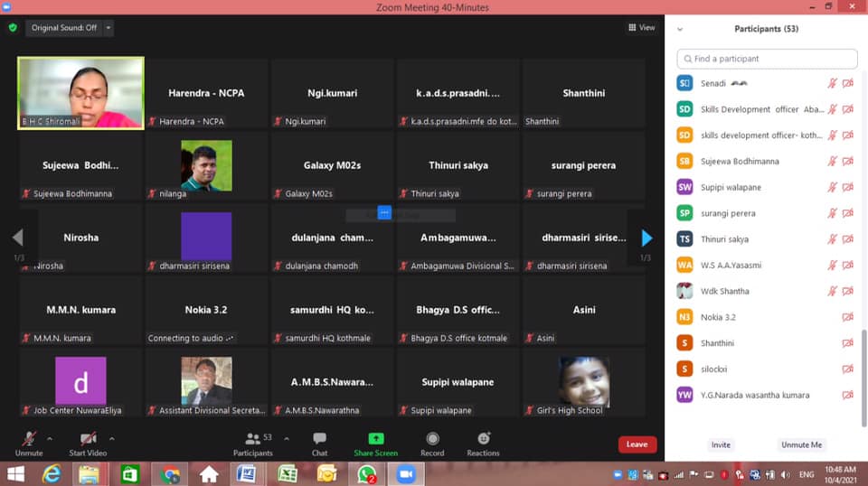Click the Record icon
This screenshot has width=868, height=486.
tap(432, 439)
